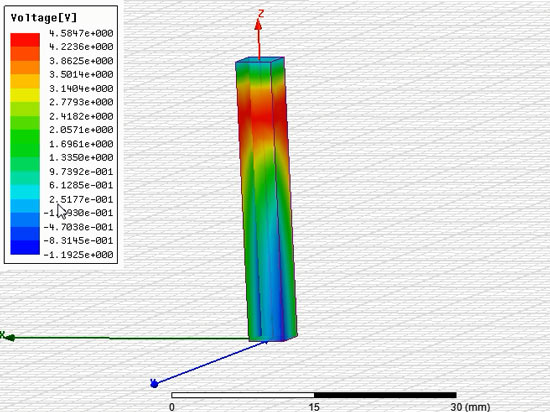The width and height of the screenshot is (550, 412).
Task: Click the 9.7392e-001 legend value
Action: 81,171
